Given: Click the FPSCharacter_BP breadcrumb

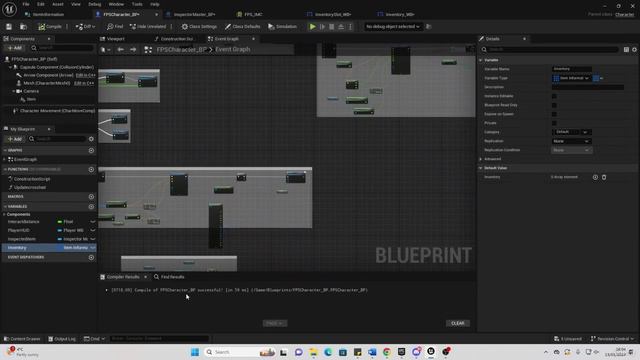Looking at the screenshot, I should click(x=182, y=49).
